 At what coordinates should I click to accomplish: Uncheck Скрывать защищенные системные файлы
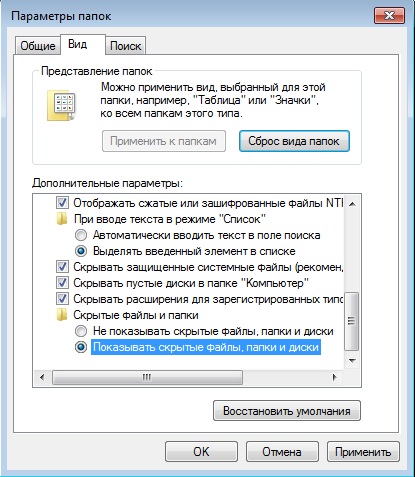[62, 267]
